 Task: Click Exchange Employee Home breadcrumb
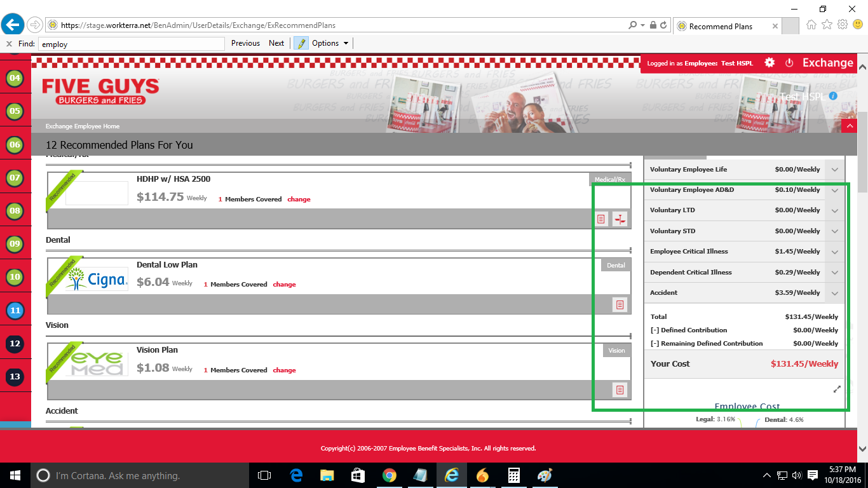point(83,126)
